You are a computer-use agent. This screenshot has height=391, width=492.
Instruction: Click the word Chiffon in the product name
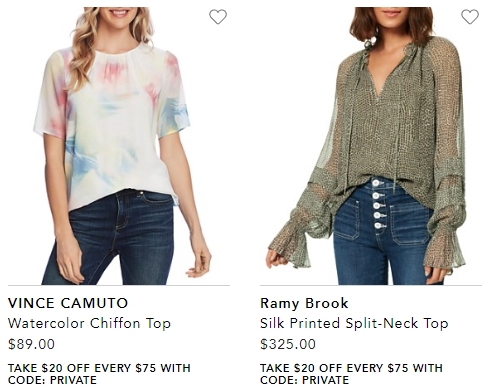[x=115, y=323]
